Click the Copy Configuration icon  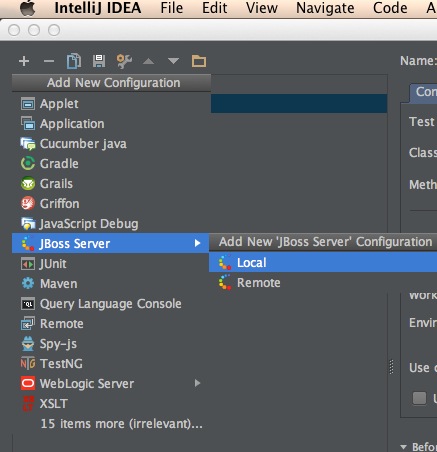(x=74, y=61)
